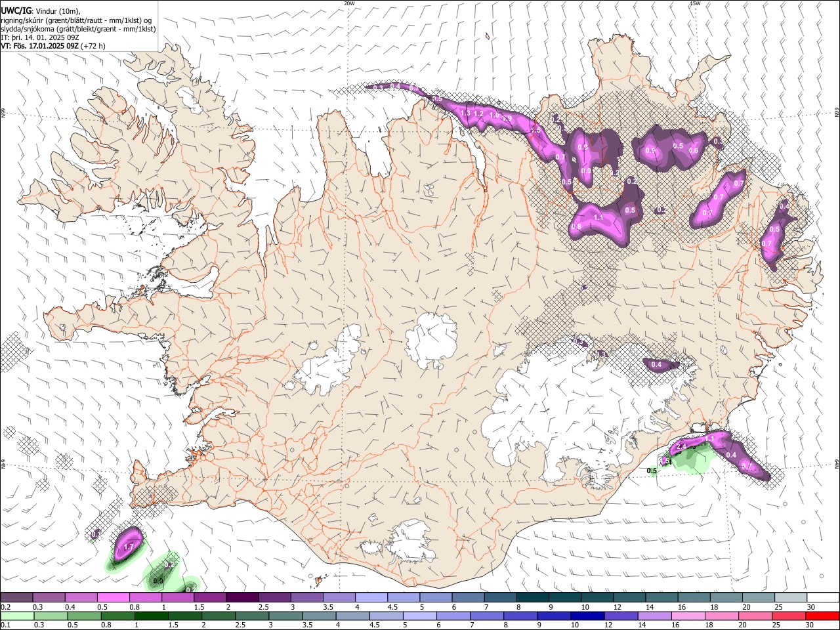Click the light grey snow swatch labeled 25

[x=791, y=597]
